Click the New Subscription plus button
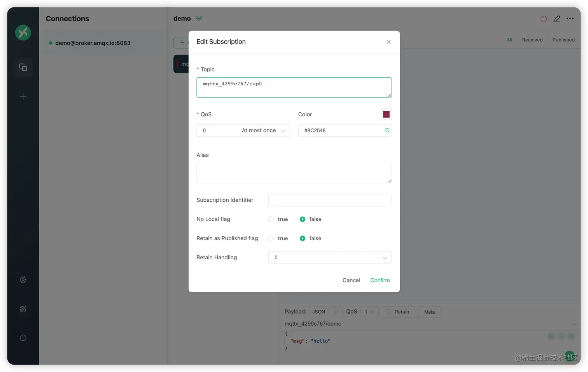The height and width of the screenshot is (372, 588). click(x=181, y=43)
